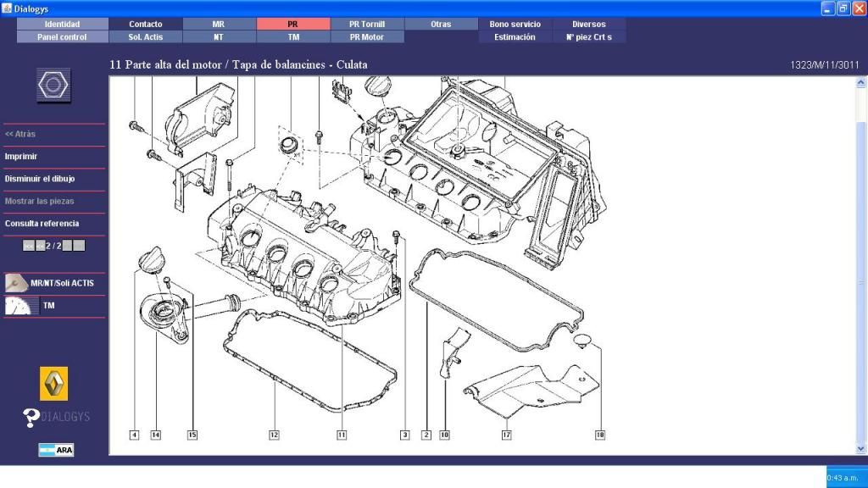Go to previous drawing page
Screen dimensions: 868x488
40,246
